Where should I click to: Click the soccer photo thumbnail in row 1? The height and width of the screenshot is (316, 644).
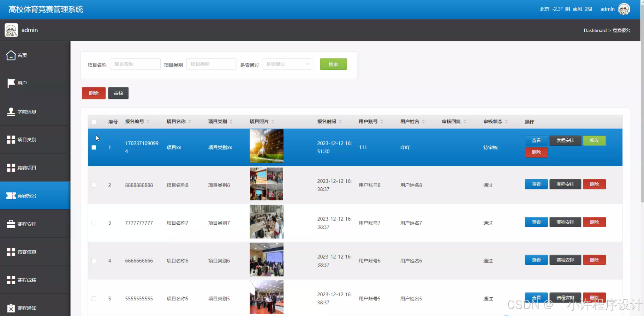click(267, 146)
